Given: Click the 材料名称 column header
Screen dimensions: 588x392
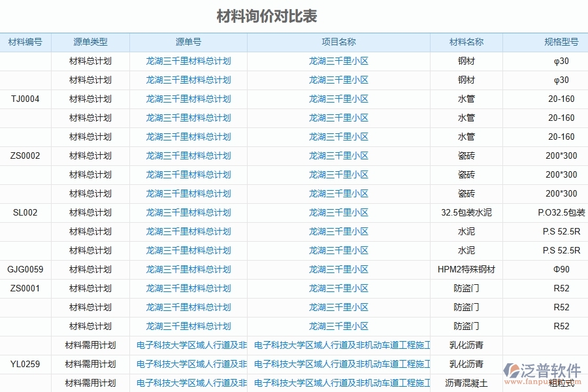Looking at the screenshot, I should point(465,42).
